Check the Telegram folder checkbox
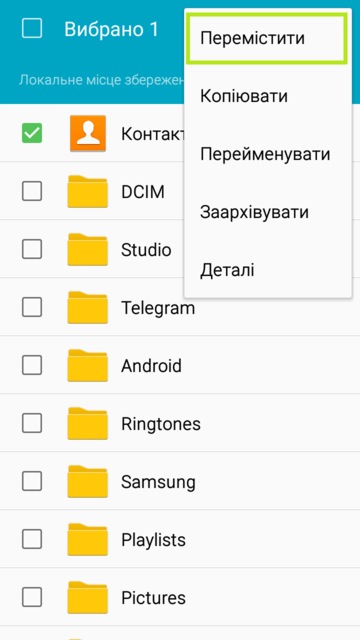Viewport: 360px width, 640px height. [32, 307]
